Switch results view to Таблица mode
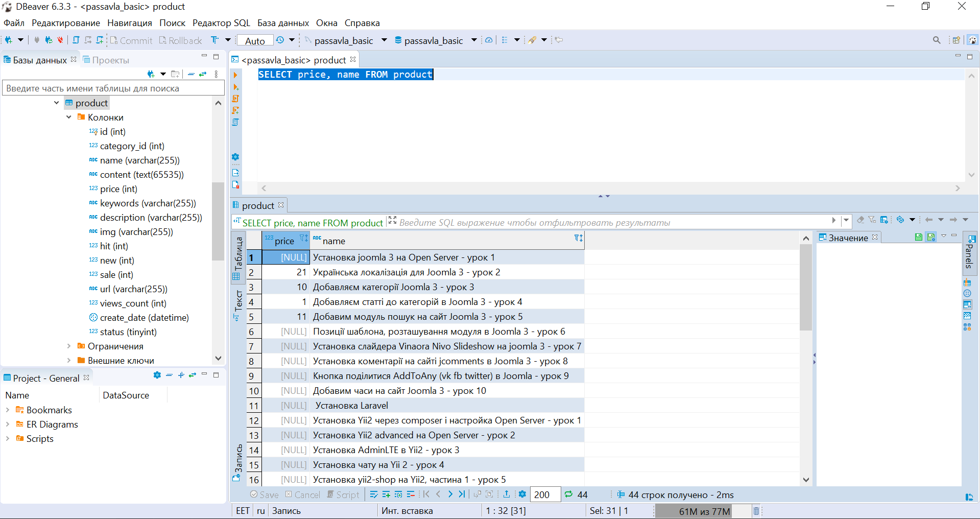 (x=237, y=257)
